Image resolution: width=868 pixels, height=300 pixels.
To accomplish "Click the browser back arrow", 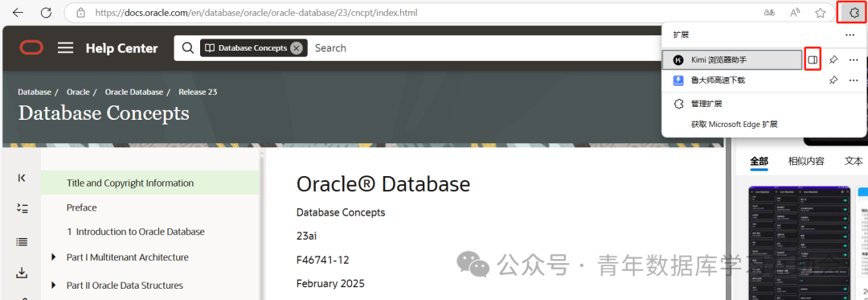I will point(18,12).
